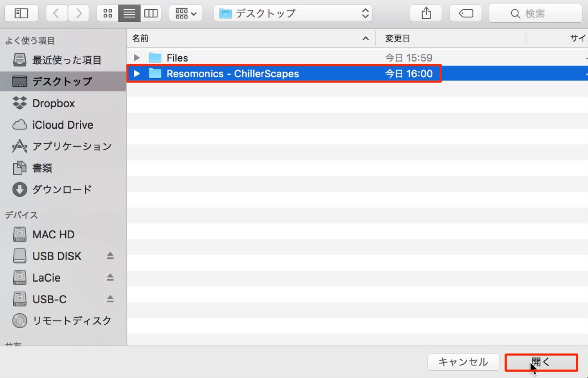Image resolution: width=588 pixels, height=378 pixels.
Task: Click the 今日 16:00 date cell
Action: click(x=409, y=74)
